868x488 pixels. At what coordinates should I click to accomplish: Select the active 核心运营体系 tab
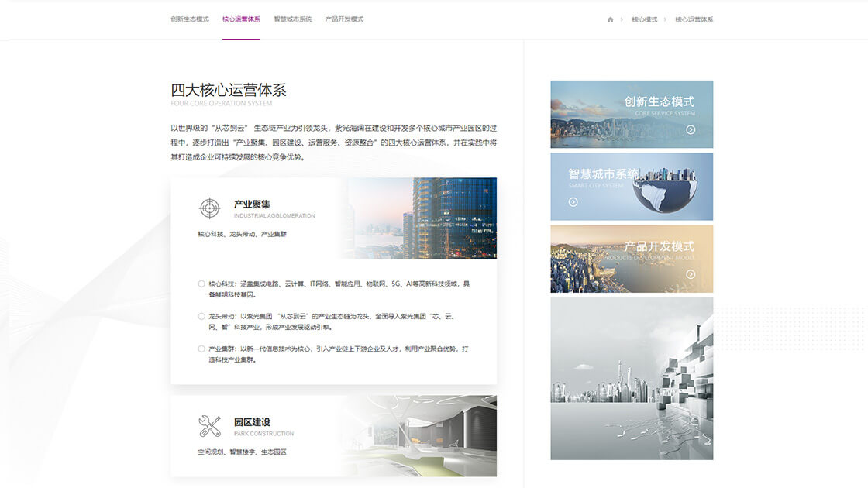241,19
